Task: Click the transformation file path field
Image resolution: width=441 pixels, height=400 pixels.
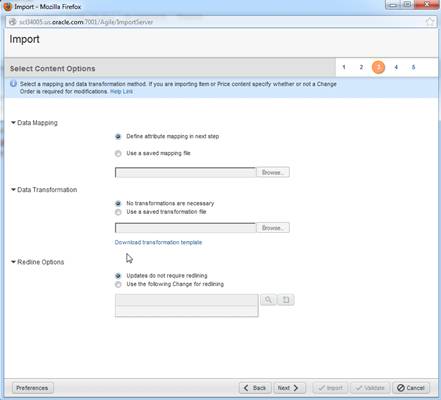Action: click(185, 228)
